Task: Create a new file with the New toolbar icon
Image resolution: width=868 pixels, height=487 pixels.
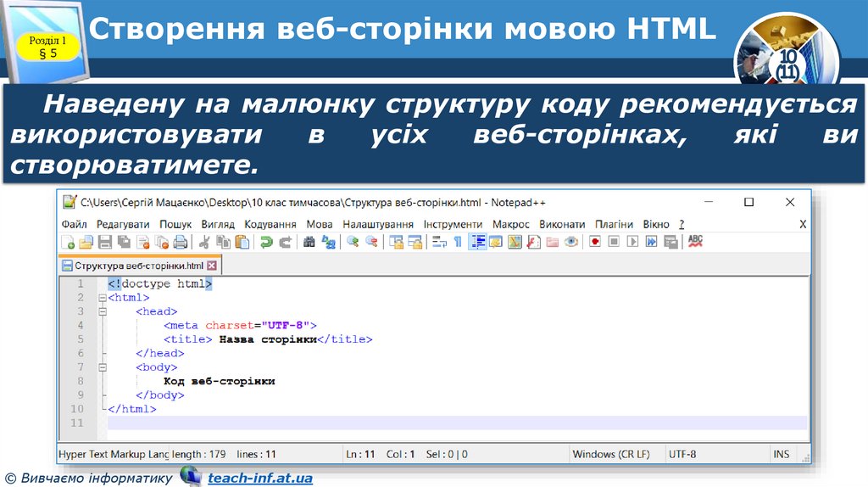Action: (x=68, y=242)
